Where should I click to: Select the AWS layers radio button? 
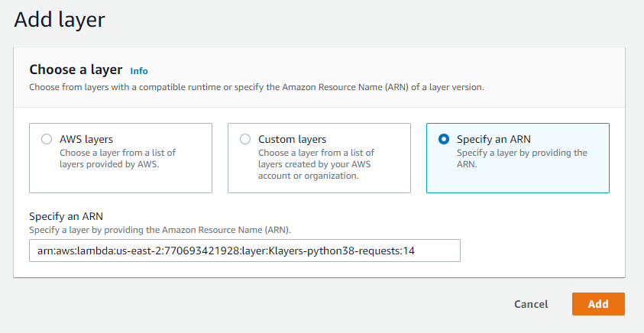(x=47, y=140)
